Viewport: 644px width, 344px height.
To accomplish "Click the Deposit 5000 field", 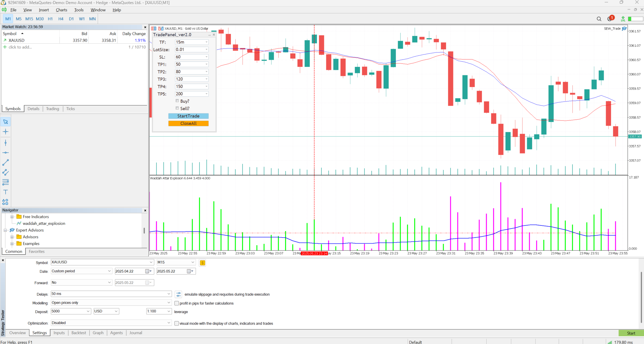I will pos(71,311).
